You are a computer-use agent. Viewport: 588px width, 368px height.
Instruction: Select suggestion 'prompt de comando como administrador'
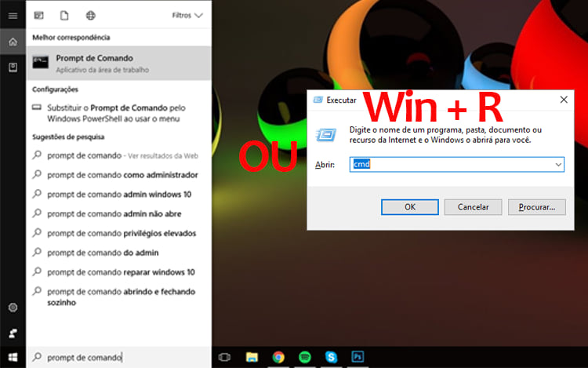119,175
